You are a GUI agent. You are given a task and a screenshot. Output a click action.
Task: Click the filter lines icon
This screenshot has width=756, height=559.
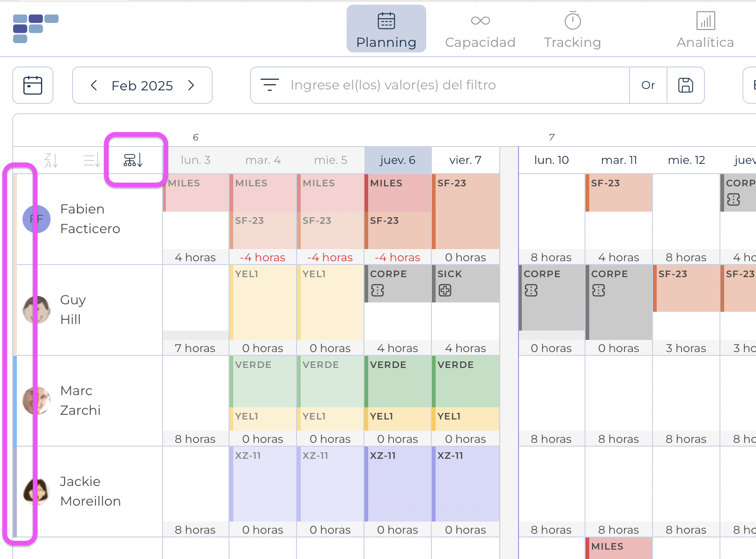(x=270, y=85)
